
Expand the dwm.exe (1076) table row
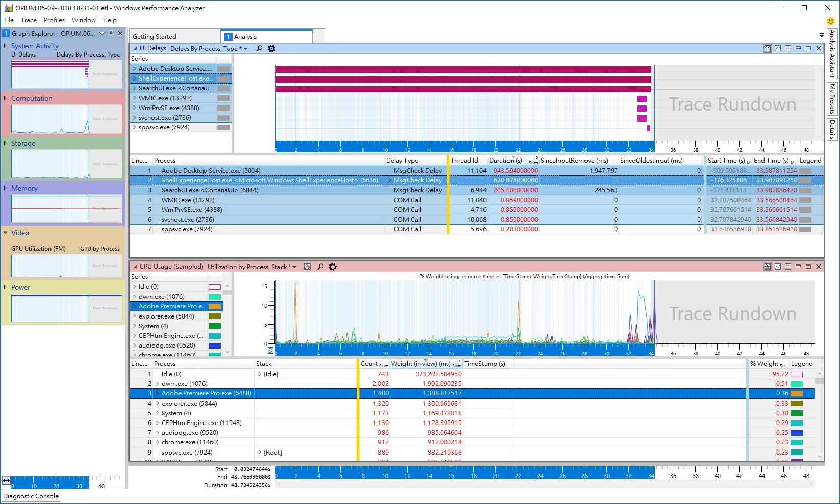pyautogui.click(x=158, y=384)
